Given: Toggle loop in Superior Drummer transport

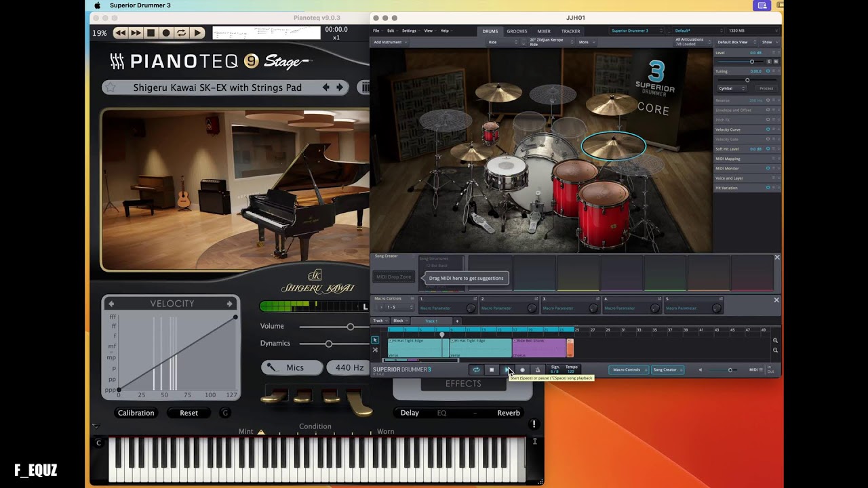Looking at the screenshot, I should coord(477,370).
